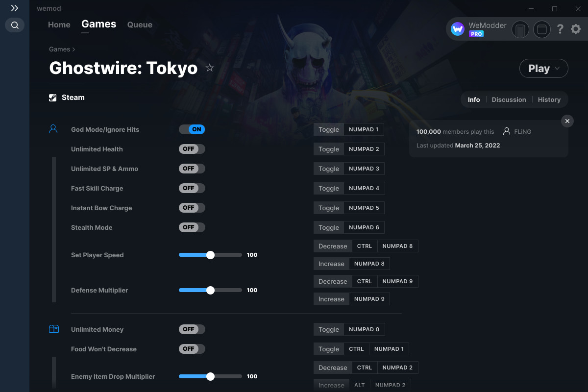Open the mobile app phone icon
588x392 pixels.
[520, 29]
